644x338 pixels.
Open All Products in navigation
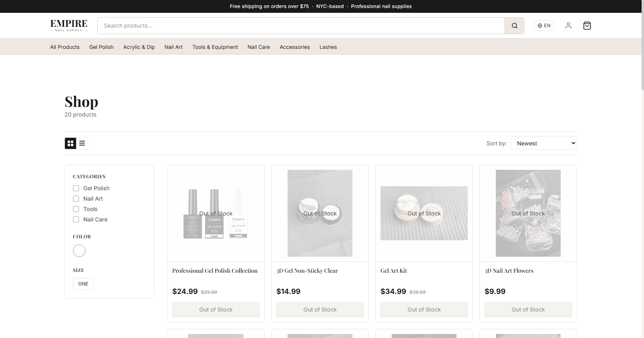65,47
